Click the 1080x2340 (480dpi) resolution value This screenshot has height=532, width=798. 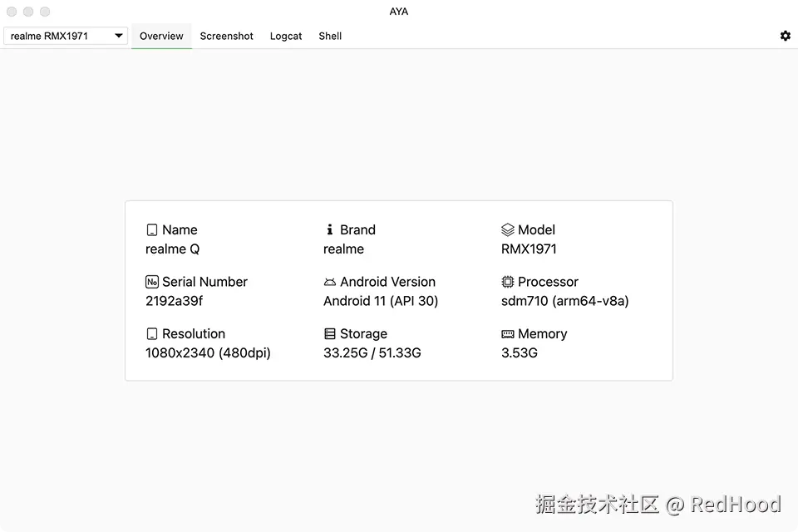coord(208,352)
